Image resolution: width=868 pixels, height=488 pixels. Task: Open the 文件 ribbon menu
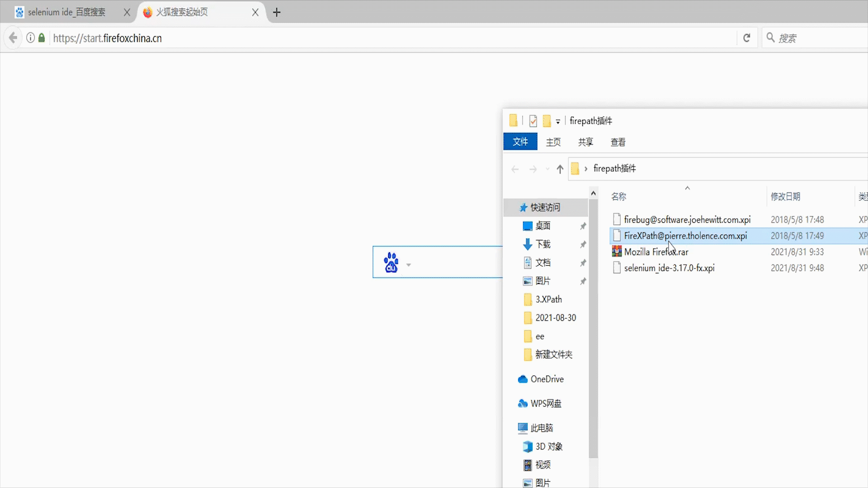pos(520,142)
